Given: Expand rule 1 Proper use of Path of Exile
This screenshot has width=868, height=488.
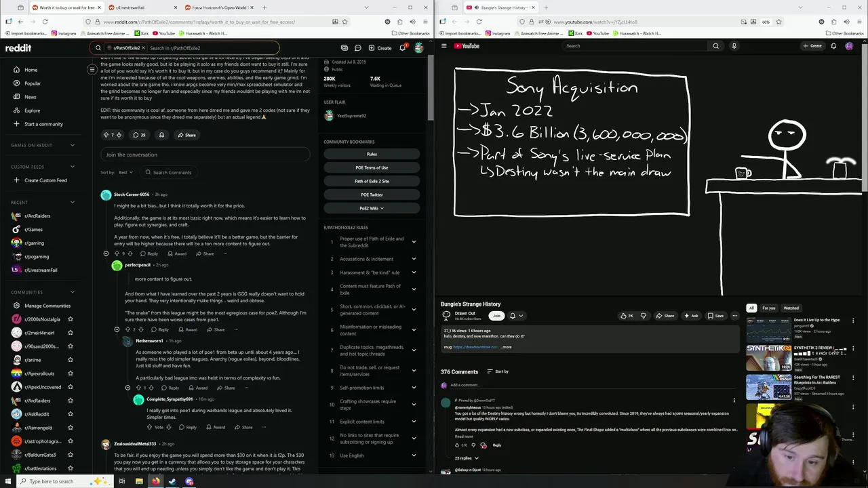Looking at the screenshot, I should [x=414, y=242].
